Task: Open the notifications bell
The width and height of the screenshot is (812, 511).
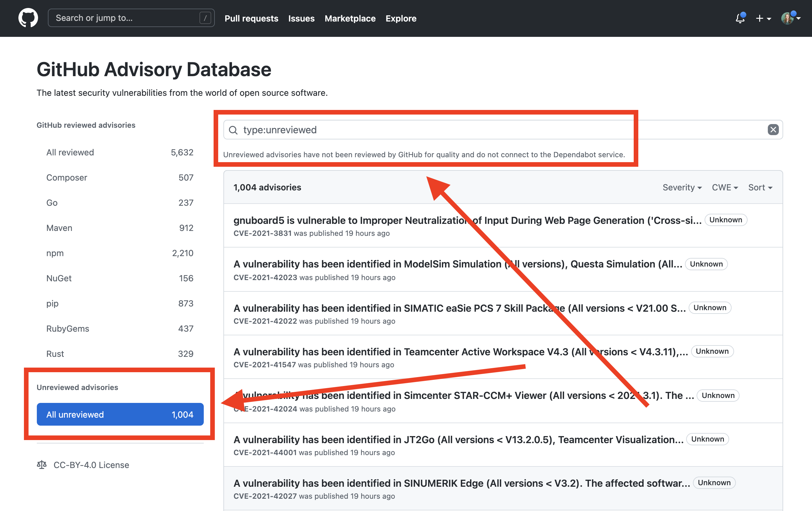Action: [740, 18]
